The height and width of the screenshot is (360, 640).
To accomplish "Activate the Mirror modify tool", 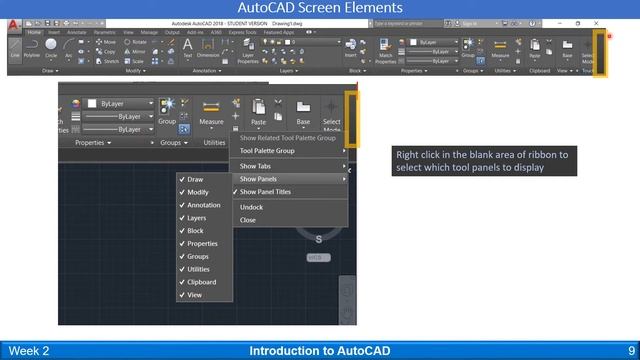I will [135, 52].
